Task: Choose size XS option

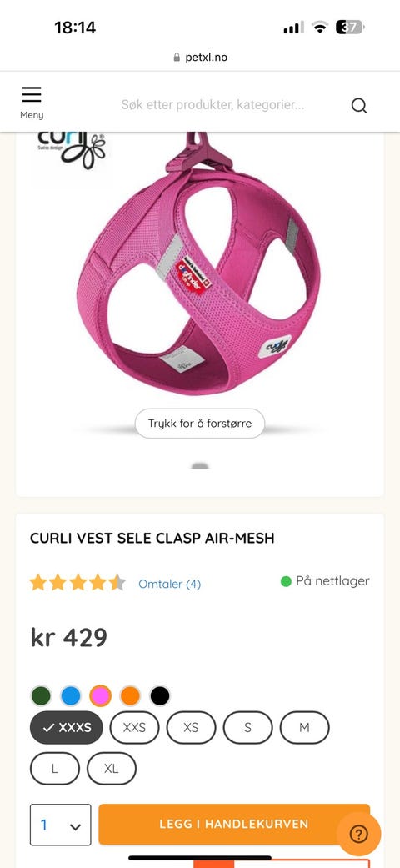Action: (191, 727)
